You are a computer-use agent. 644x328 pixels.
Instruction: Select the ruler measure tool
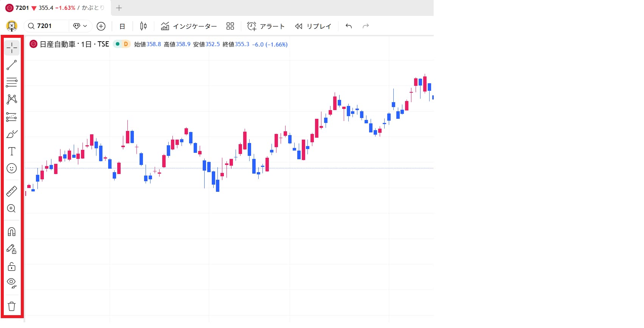click(12, 191)
